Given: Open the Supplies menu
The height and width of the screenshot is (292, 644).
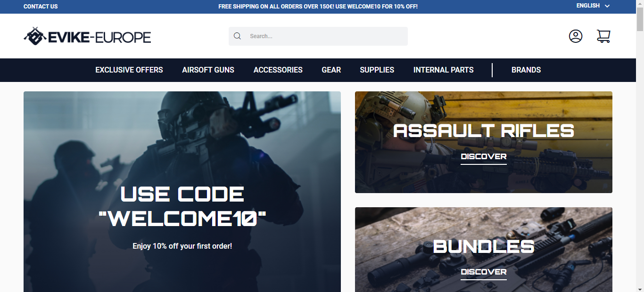Looking at the screenshot, I should coord(377,70).
